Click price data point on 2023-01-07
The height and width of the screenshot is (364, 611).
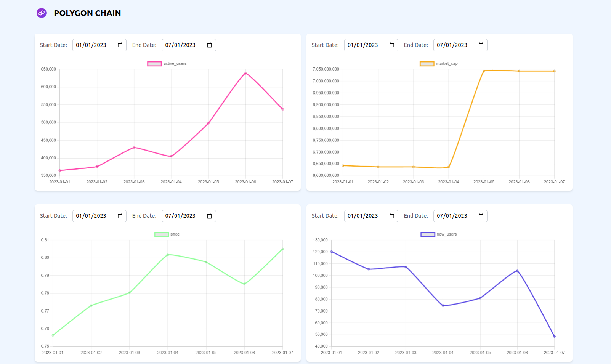click(282, 249)
